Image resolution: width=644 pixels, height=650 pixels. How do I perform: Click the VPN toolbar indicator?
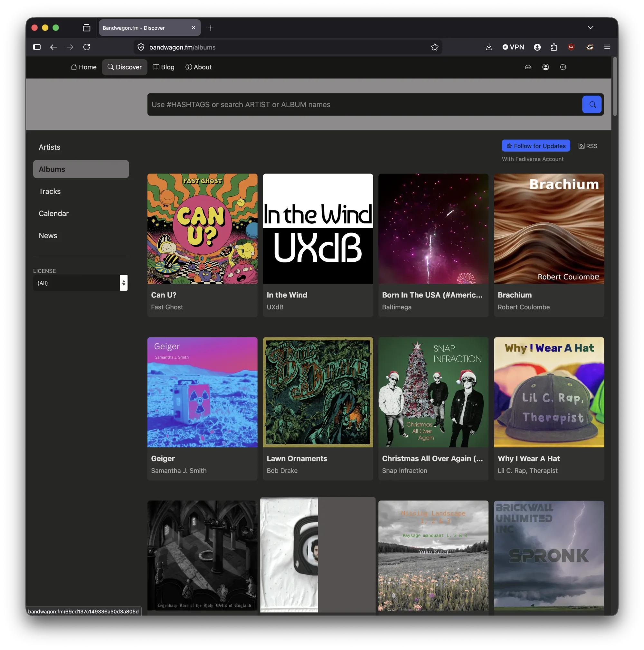(x=513, y=47)
